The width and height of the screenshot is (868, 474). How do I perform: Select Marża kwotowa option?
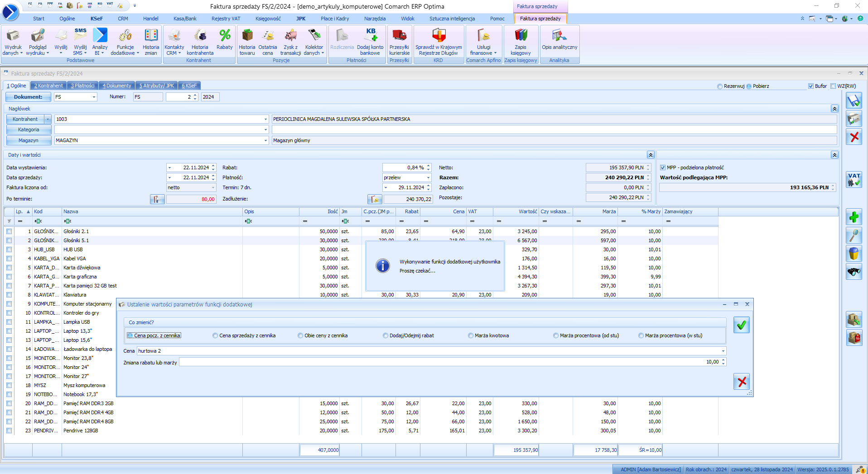[488, 335]
